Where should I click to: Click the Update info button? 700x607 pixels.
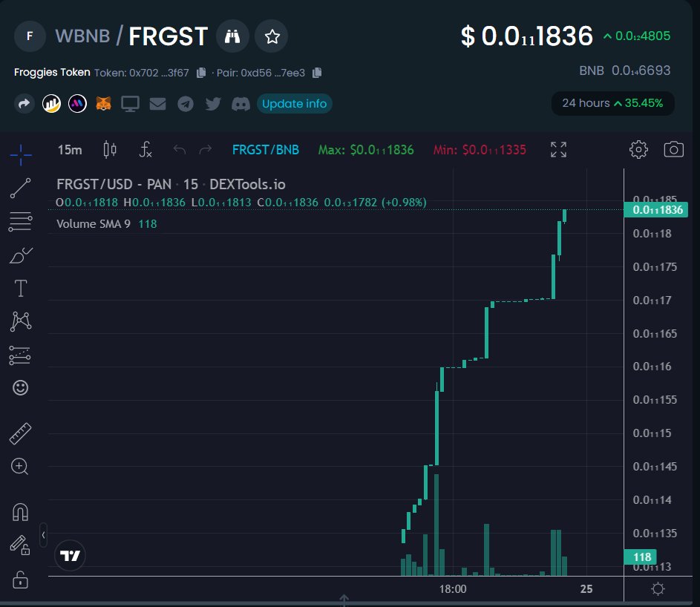click(294, 104)
